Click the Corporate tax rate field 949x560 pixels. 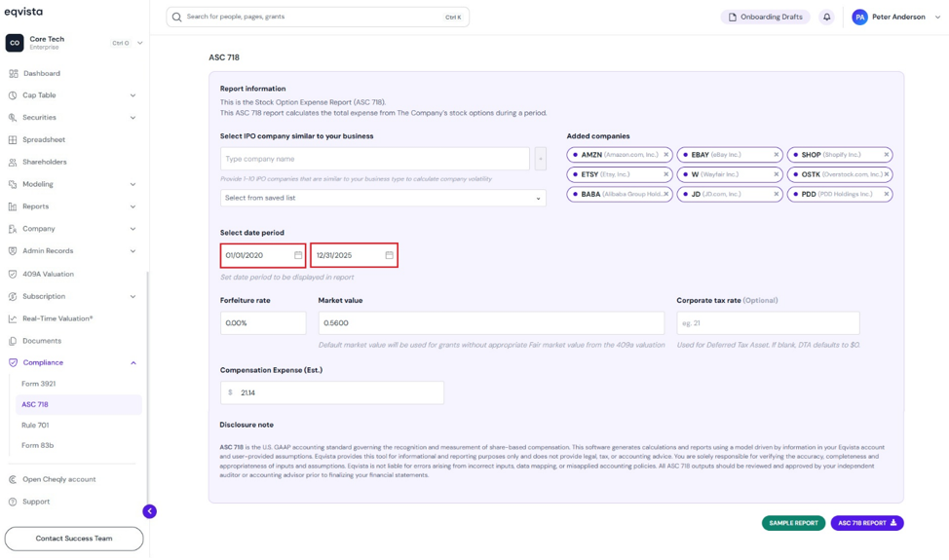coord(768,323)
